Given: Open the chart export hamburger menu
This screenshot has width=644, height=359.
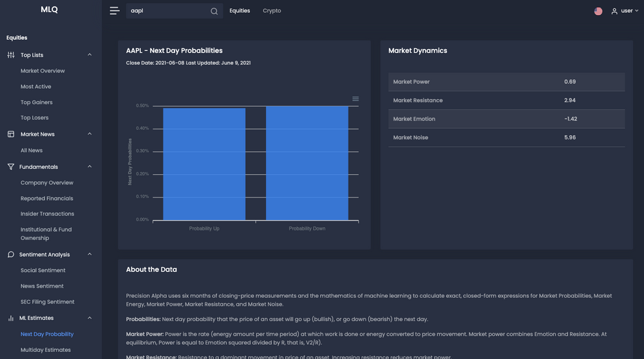Looking at the screenshot, I should click(355, 99).
